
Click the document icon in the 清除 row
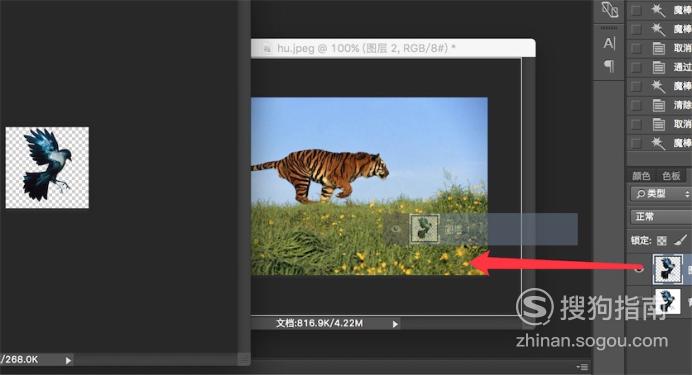point(658,105)
